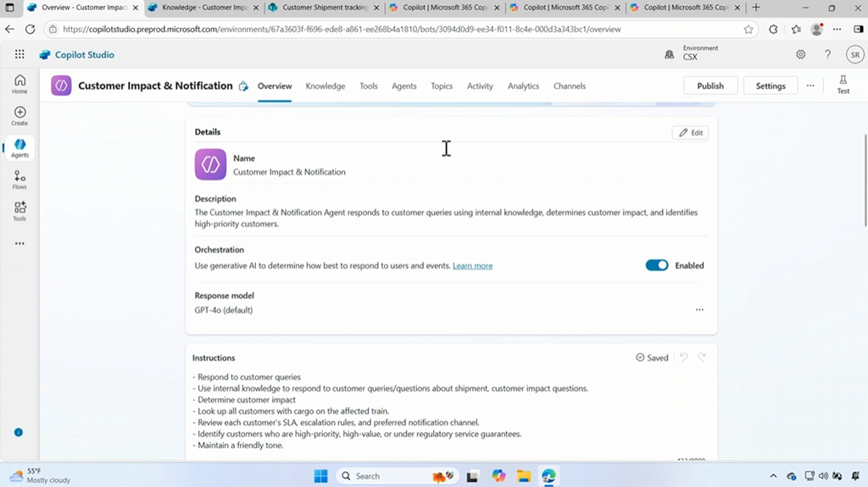Image resolution: width=868 pixels, height=487 pixels.
Task: Open Flows in left sidebar
Action: click(19, 180)
